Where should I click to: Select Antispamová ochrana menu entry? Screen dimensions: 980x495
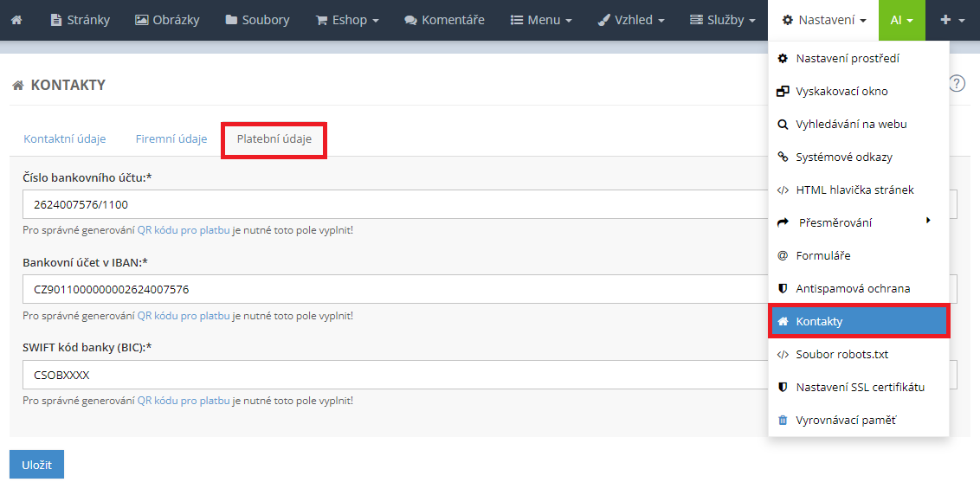click(x=852, y=288)
